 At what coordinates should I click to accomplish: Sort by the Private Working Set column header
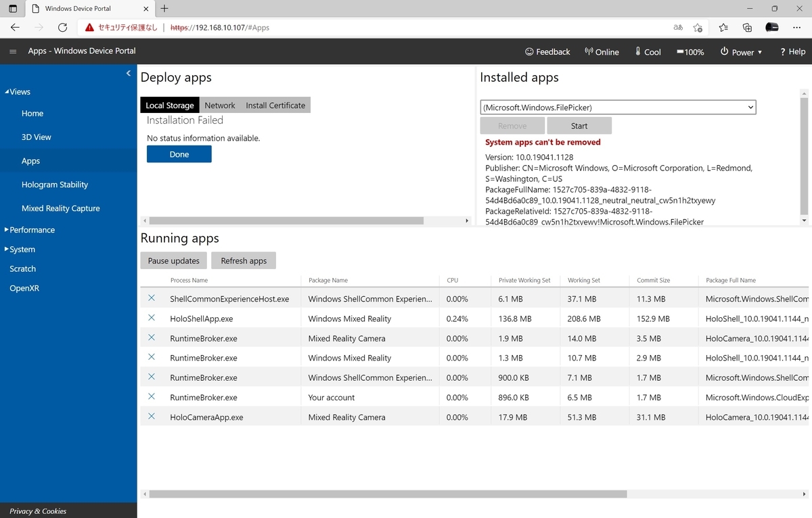pos(524,280)
